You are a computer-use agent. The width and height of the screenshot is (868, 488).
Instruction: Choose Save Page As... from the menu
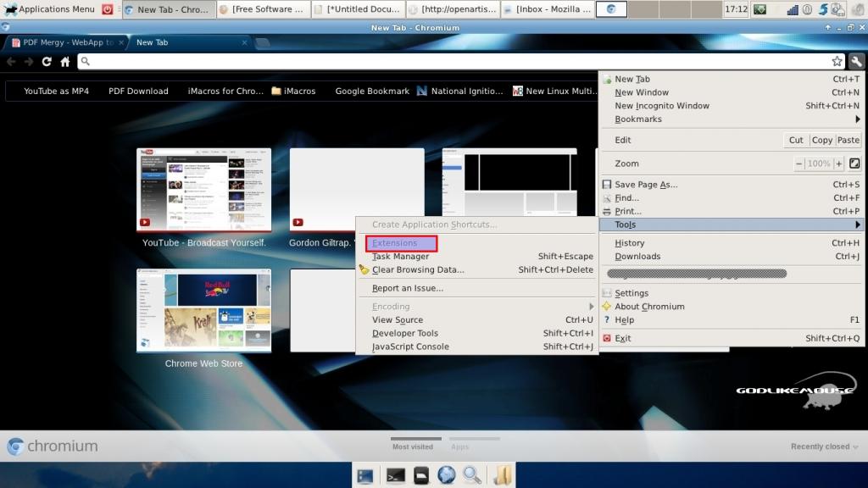click(731, 184)
